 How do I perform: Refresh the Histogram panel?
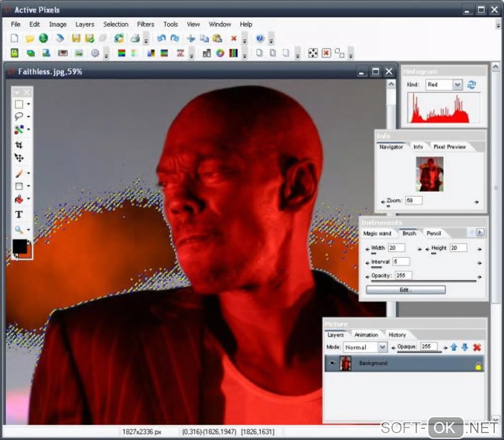471,85
